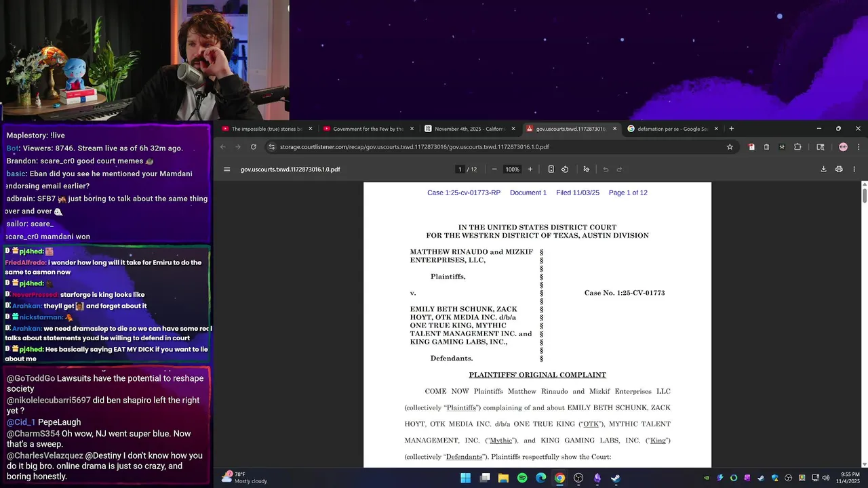The width and height of the screenshot is (868, 488).
Task: Go back in Chrome
Action: 223,147
